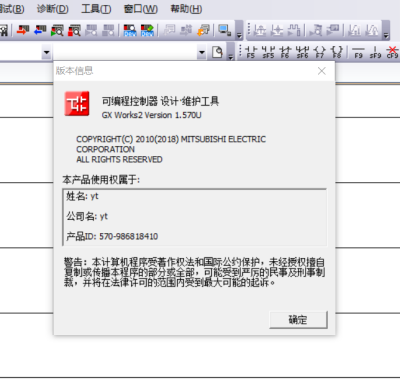Open the wide combo box dropdown arrow
Screen dimensions: 400x381
tap(201, 52)
